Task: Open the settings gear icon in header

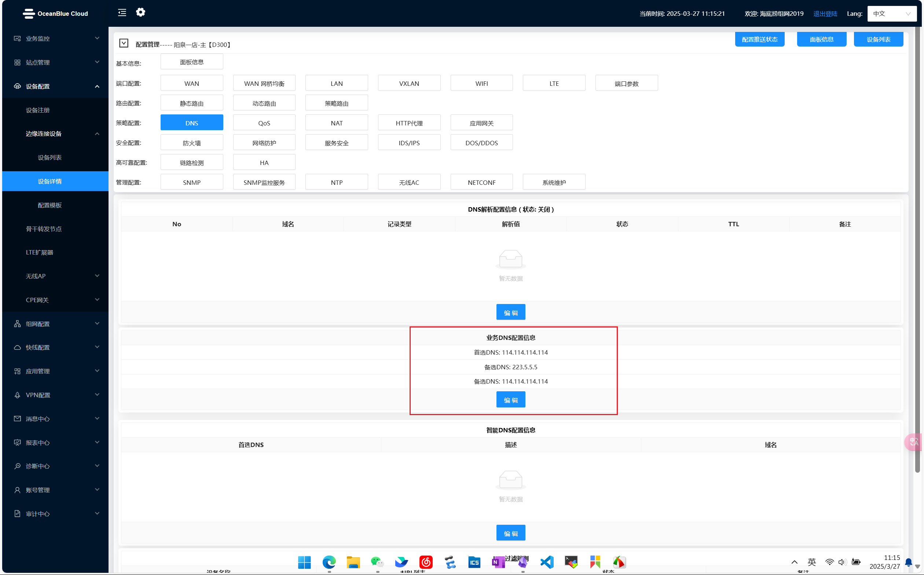Action: pyautogui.click(x=140, y=12)
